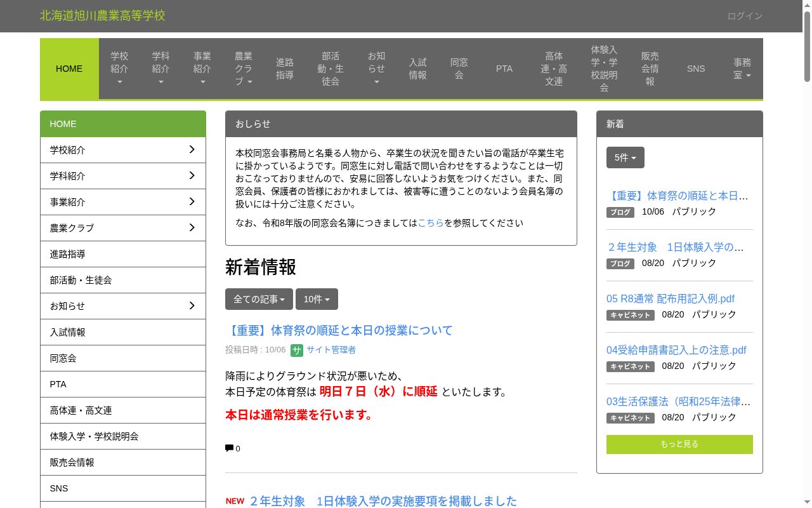Click the 北海道旭川農業高等学校 site title
Image resolution: width=812 pixels, height=508 pixels.
(x=103, y=16)
